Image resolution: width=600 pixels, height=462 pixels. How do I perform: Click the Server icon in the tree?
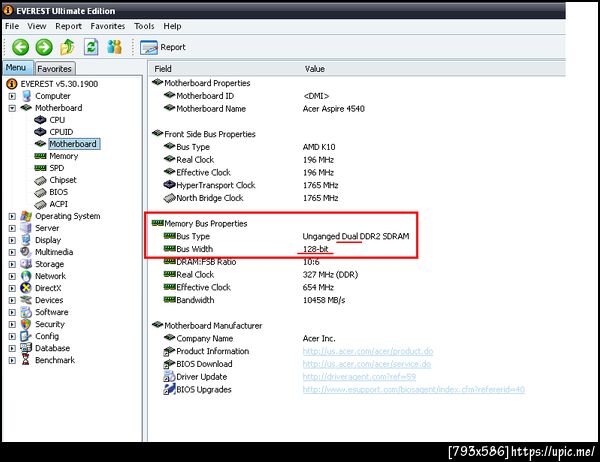(26, 228)
